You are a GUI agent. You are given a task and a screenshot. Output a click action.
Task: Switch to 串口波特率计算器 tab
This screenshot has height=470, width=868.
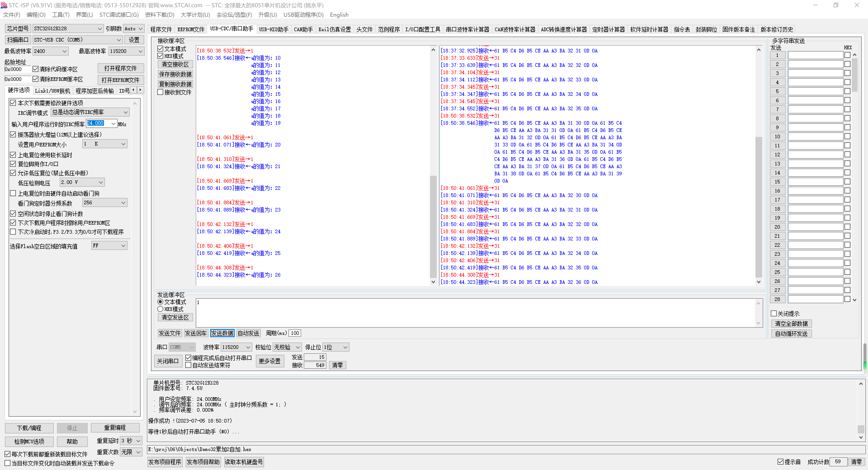point(467,29)
